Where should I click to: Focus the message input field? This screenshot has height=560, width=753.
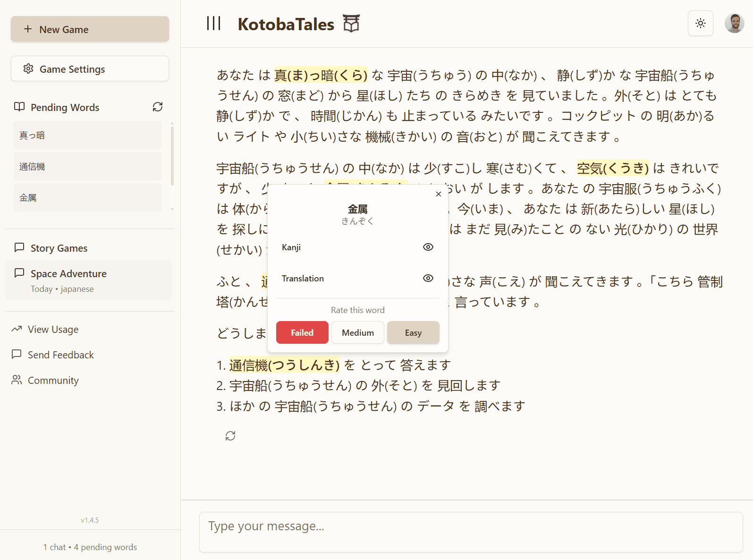coord(471,532)
